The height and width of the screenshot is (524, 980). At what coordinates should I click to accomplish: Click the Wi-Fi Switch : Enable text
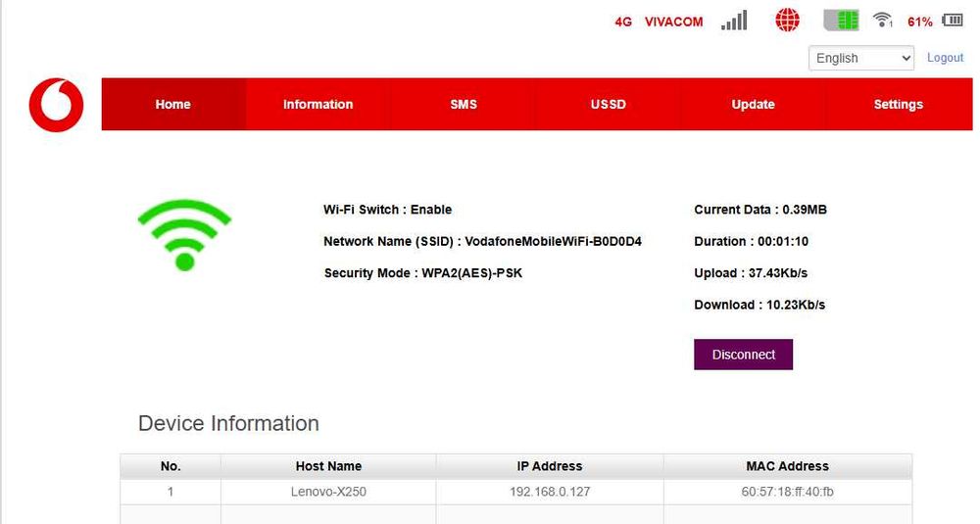point(387,210)
